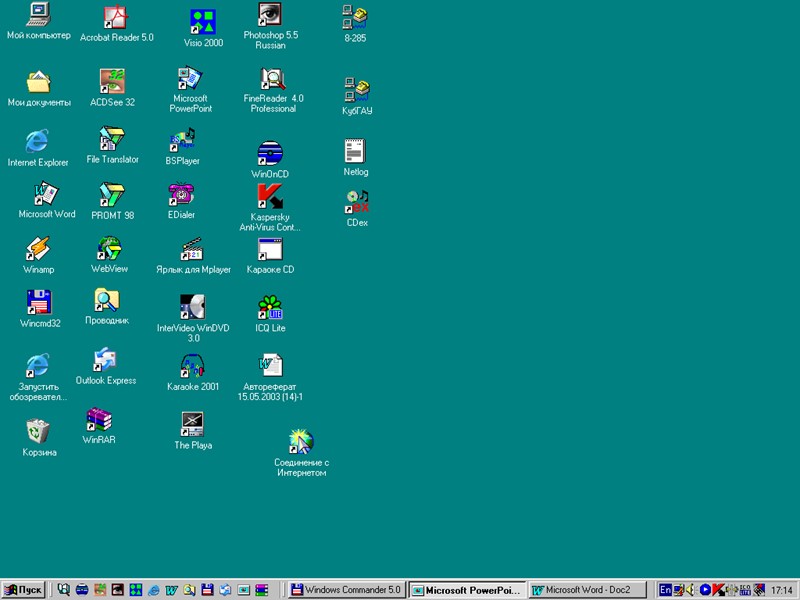This screenshot has height=600, width=800.
Task: Open the Acrobat Reader 5.0 desktop icon
Action: point(117,18)
